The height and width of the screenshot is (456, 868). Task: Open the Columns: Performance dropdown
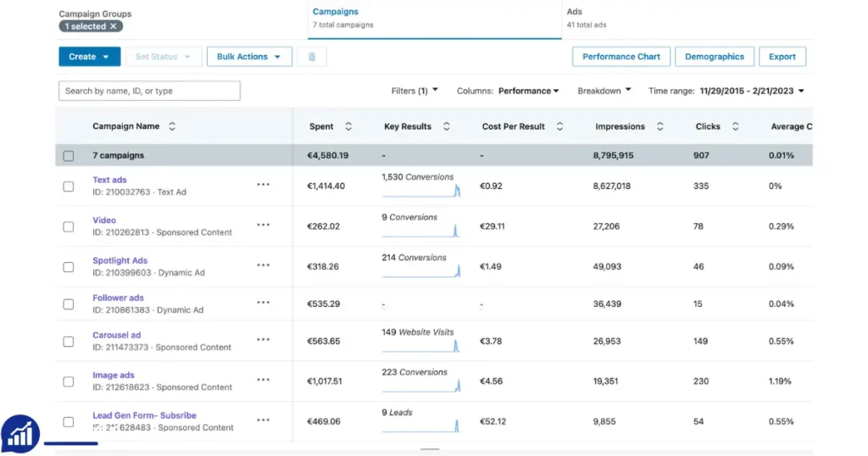coord(508,91)
